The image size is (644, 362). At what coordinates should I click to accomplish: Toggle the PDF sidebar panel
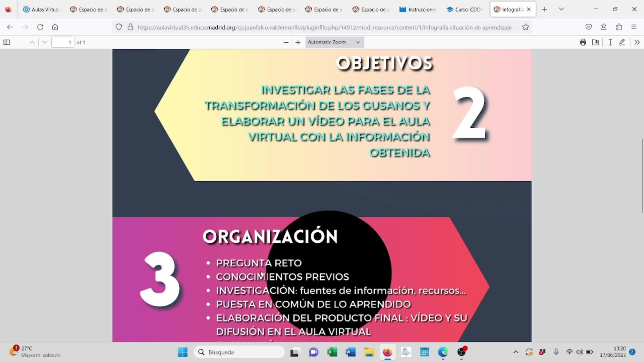pos(7,42)
